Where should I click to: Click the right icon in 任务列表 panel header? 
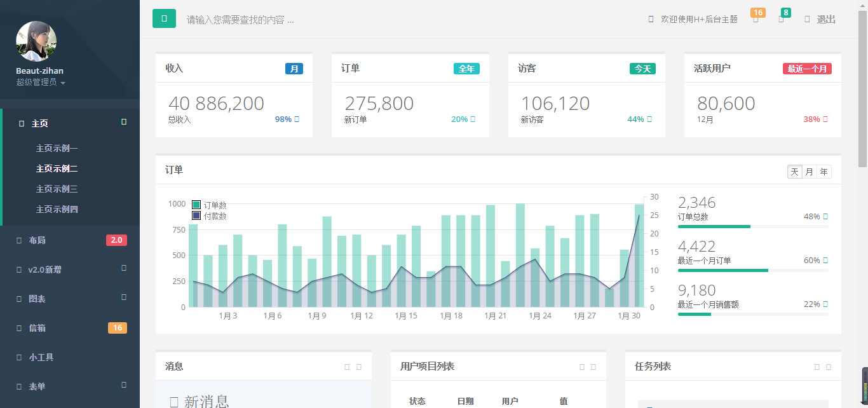tap(829, 367)
